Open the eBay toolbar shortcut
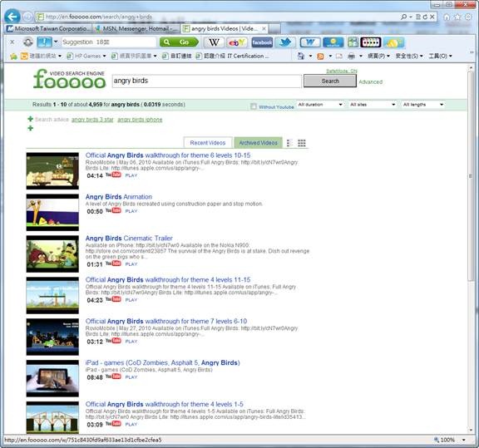The image size is (479, 448). pos(237,42)
